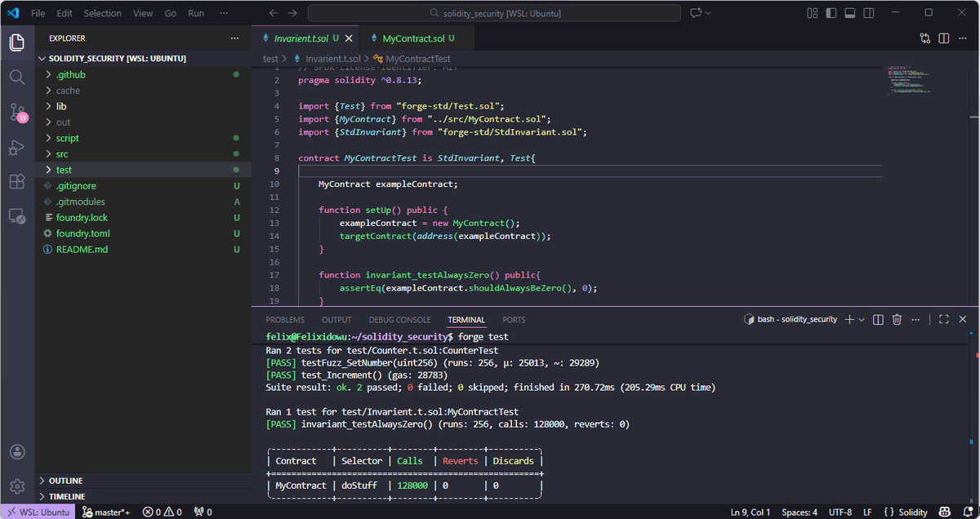The image size is (980, 519).
Task: Open the Selection menu
Action: coord(103,13)
